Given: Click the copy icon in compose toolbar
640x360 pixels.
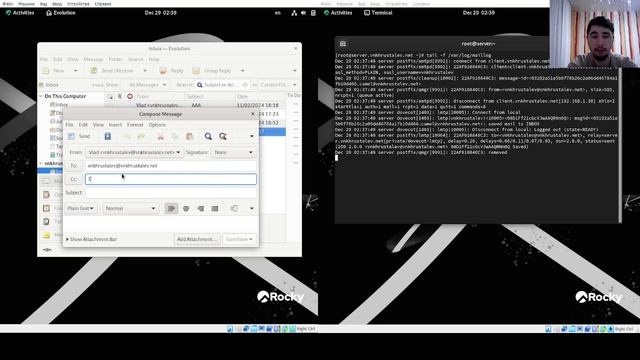Looking at the screenshot, I should click(x=174, y=136).
